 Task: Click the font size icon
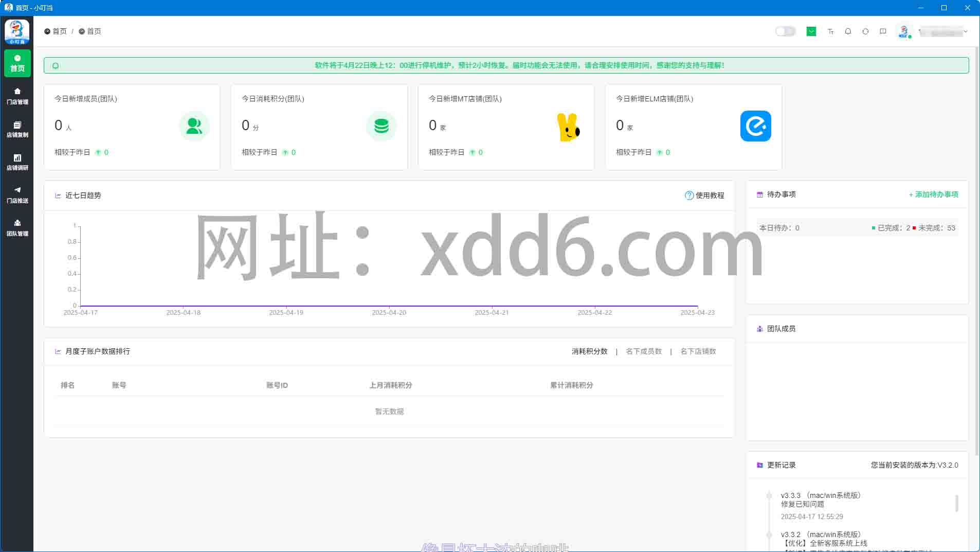[830, 31]
